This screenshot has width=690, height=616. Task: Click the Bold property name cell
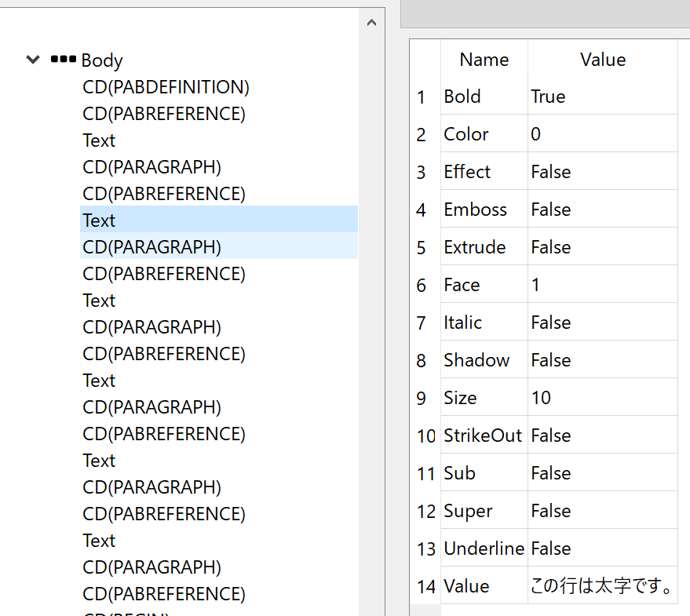tap(484, 97)
